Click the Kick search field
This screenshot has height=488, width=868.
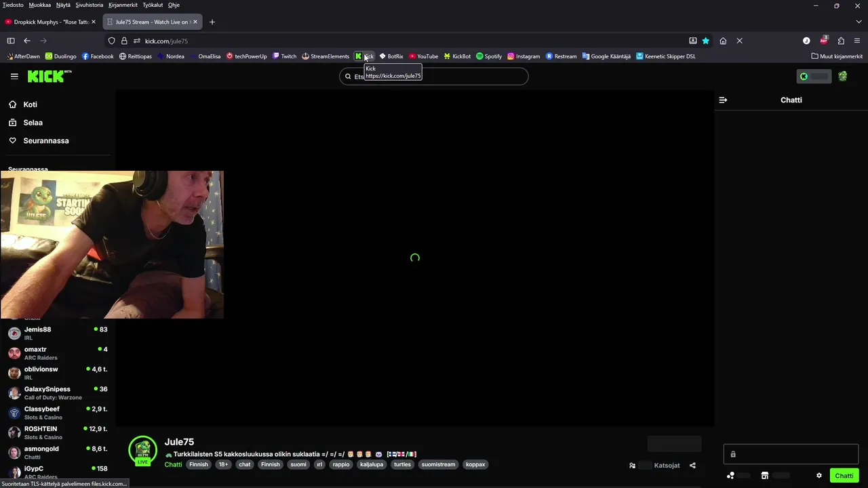434,77
